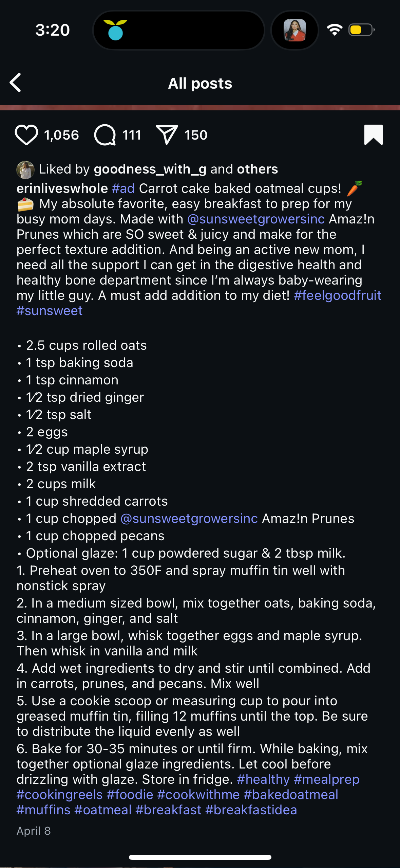Open the goodness_with_g profile

150,169
